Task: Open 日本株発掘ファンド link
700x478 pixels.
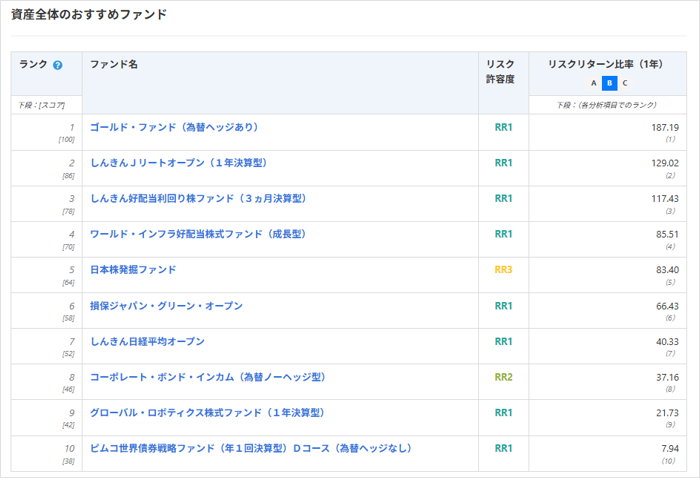Action: pyautogui.click(x=133, y=270)
